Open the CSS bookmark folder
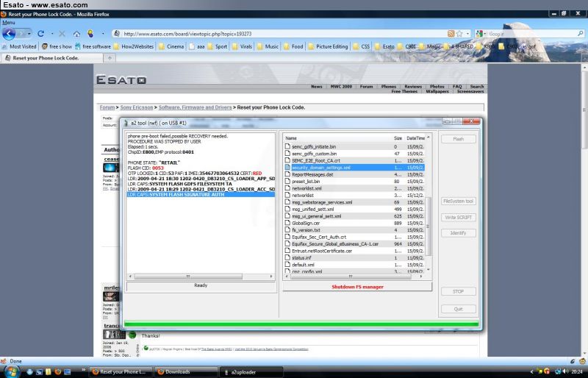 (362, 46)
